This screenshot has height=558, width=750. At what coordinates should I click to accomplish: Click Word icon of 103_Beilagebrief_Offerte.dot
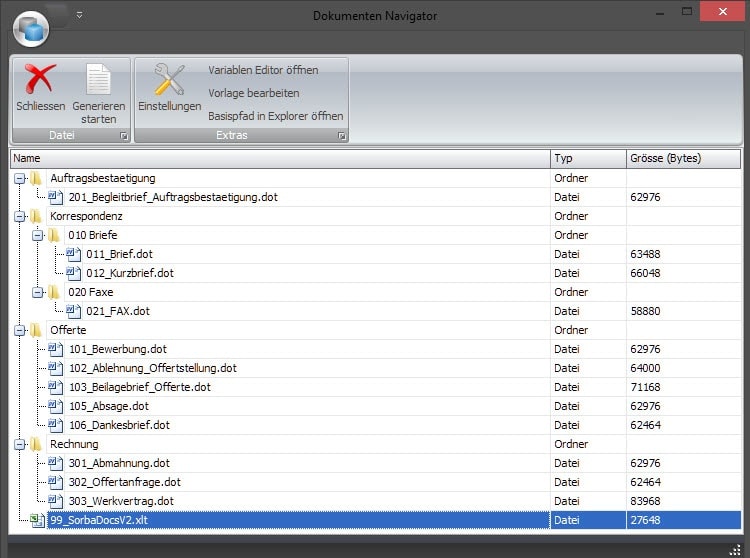[x=55, y=387]
